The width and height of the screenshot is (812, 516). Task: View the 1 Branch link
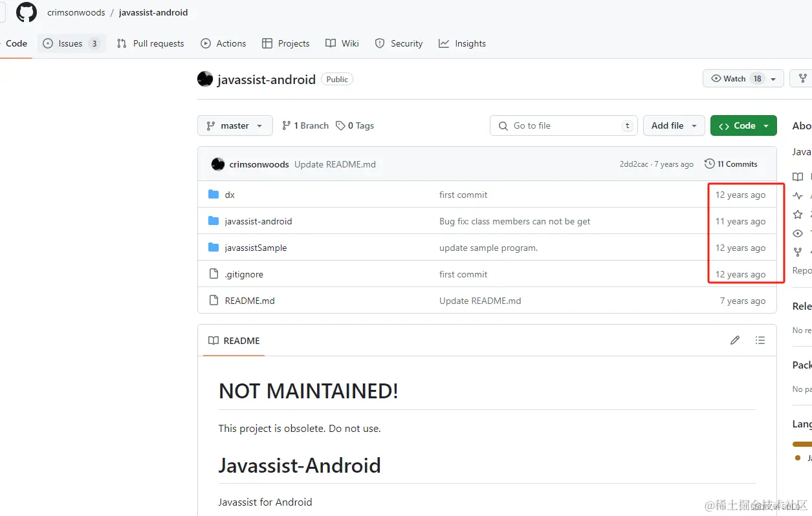(305, 125)
